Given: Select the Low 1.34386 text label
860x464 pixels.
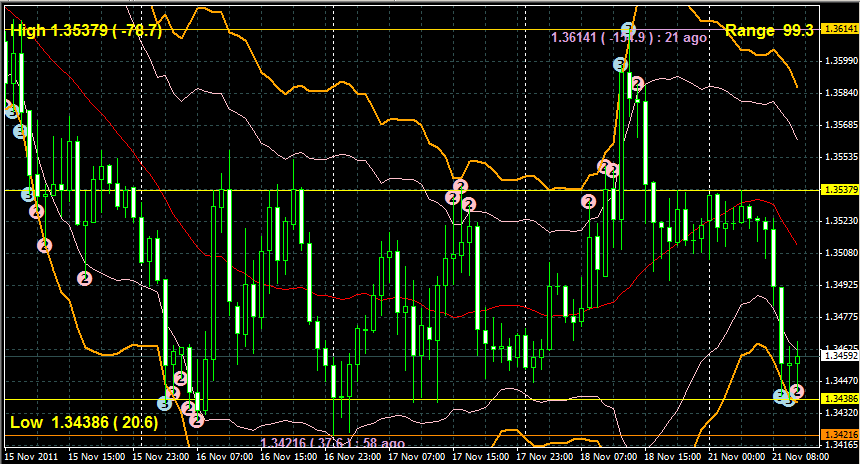Looking at the screenshot, I should pos(84,423).
